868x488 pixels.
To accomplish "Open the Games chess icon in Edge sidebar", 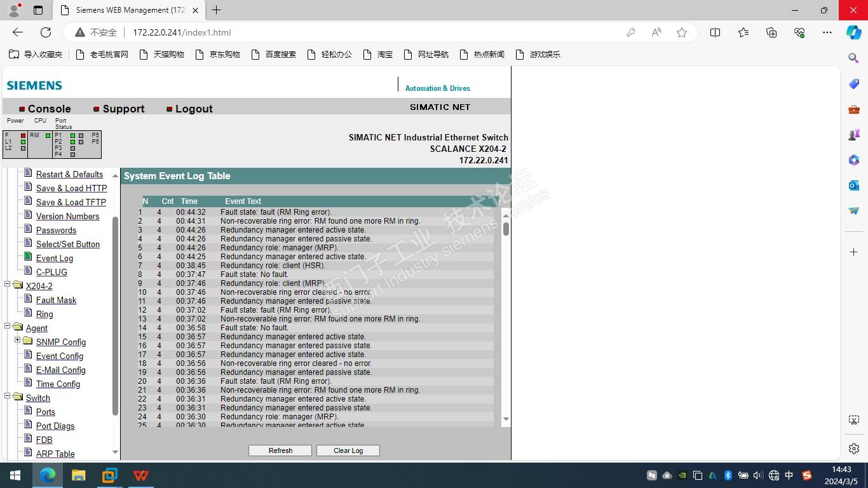I will [854, 135].
